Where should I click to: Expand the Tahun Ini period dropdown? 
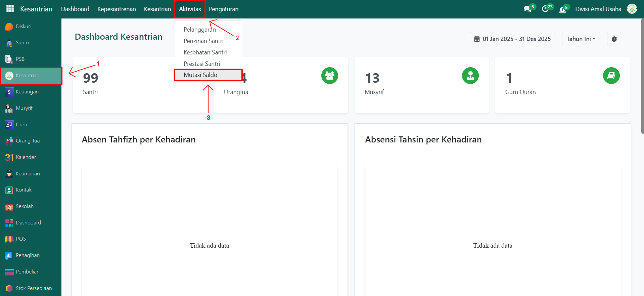pyautogui.click(x=581, y=39)
